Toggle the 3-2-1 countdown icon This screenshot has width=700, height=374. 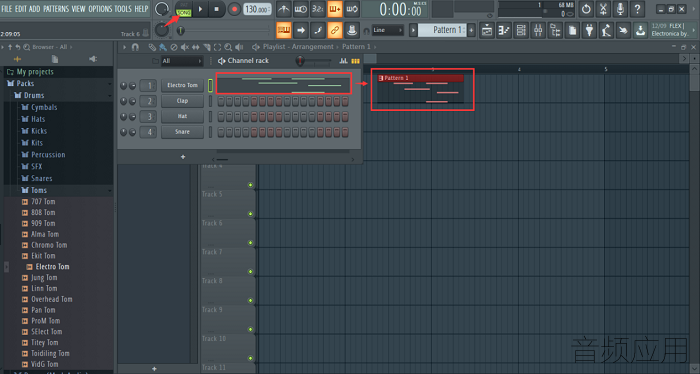(317, 9)
